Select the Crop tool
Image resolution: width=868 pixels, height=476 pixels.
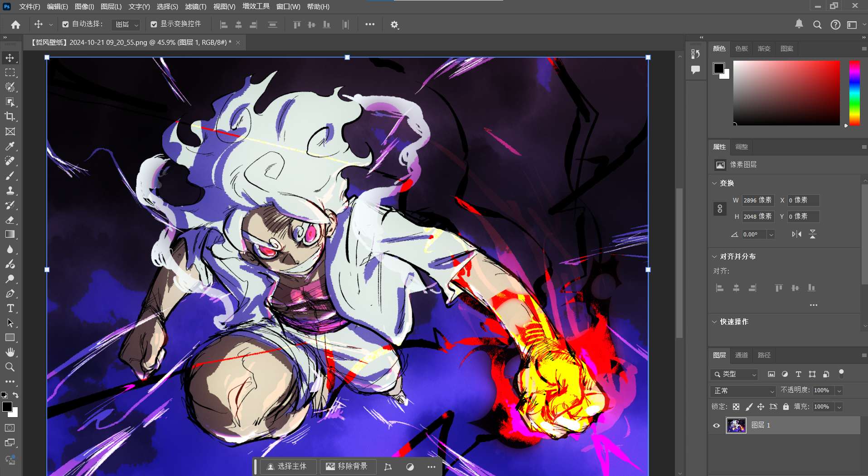(10, 116)
